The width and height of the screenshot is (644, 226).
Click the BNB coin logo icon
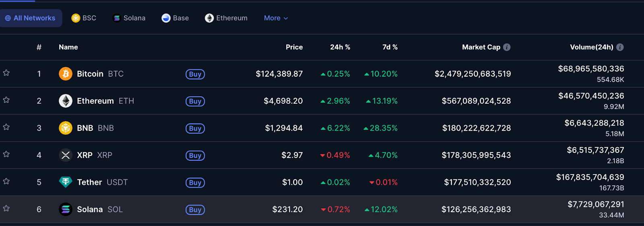point(66,128)
